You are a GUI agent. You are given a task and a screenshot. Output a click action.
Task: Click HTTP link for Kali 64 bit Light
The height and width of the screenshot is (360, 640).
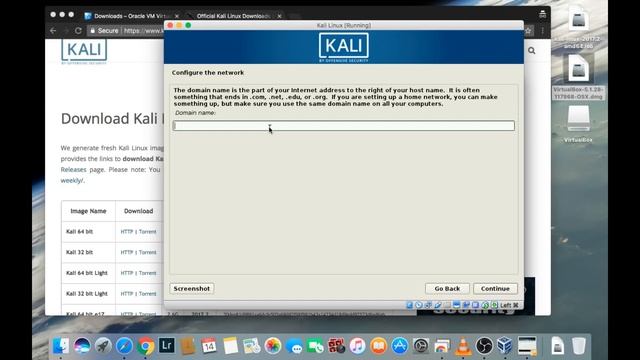pyautogui.click(x=127, y=273)
